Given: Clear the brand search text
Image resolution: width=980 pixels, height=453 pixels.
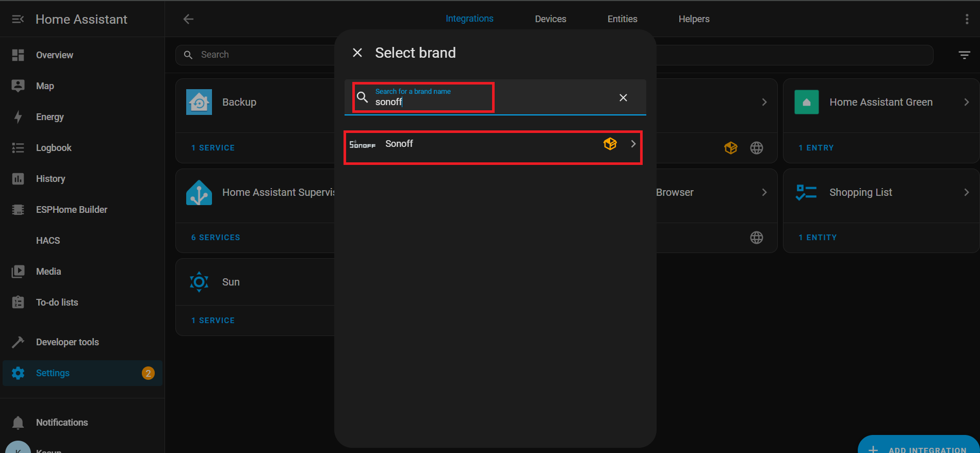Looking at the screenshot, I should [623, 97].
